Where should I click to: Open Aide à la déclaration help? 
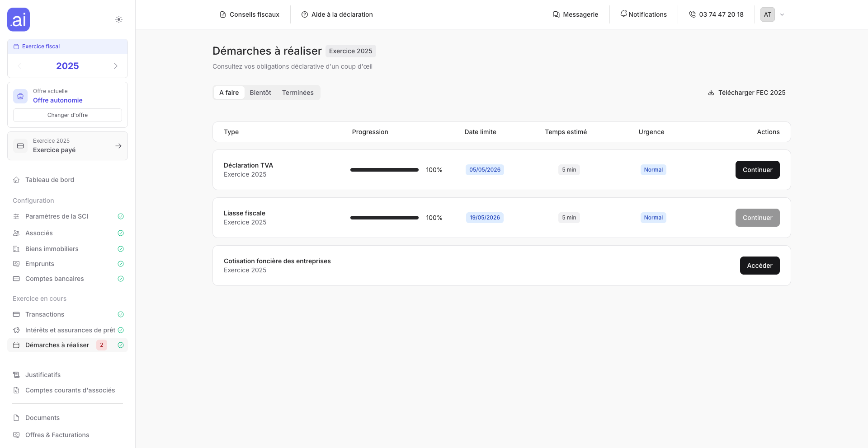337,14
